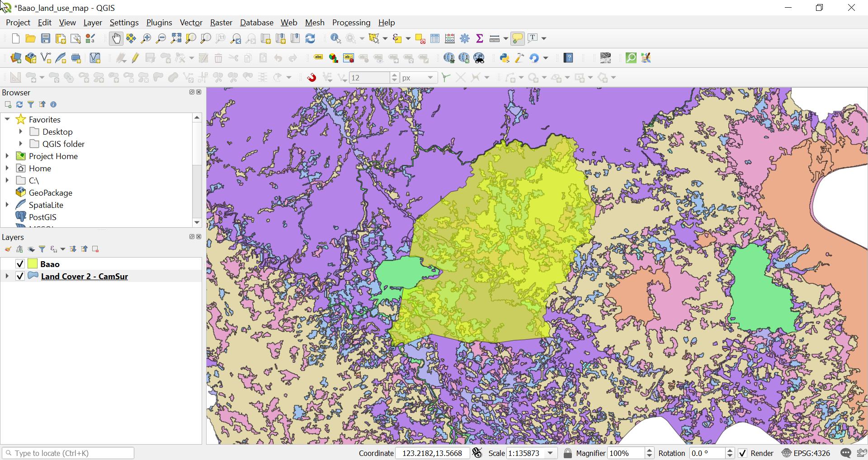Image resolution: width=868 pixels, height=460 pixels.
Task: Create a new project with the blank page icon
Action: (x=16, y=38)
